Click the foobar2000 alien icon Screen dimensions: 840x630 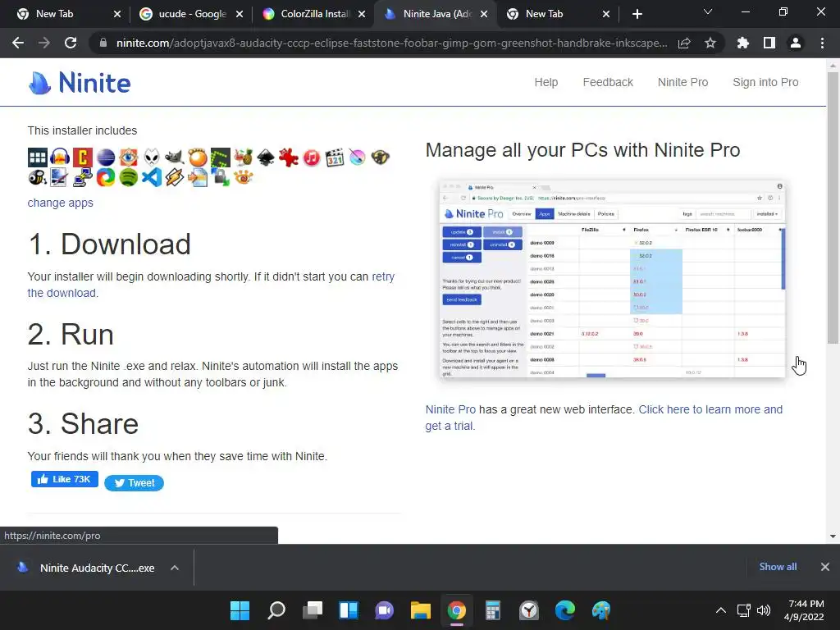(152, 157)
